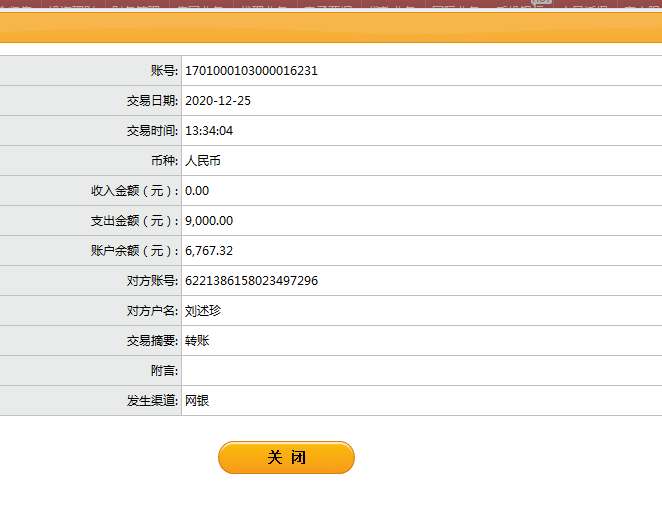Click counterparty account number 6221386158023497296
The height and width of the screenshot is (510, 662).
click(251, 281)
